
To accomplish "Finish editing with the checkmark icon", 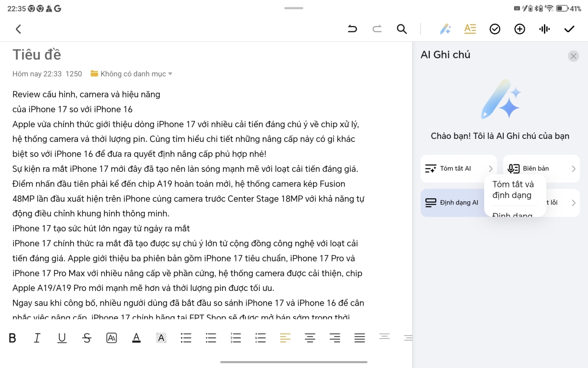I will point(569,29).
